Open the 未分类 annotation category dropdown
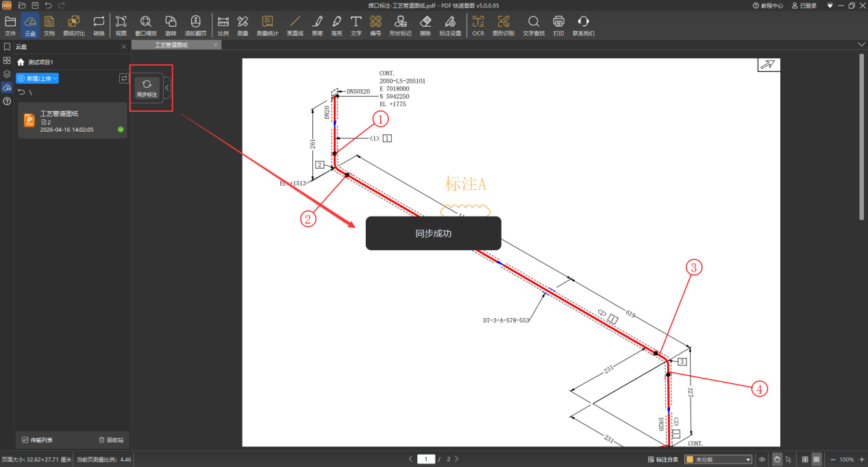This screenshot has height=467, width=868. tap(718, 459)
